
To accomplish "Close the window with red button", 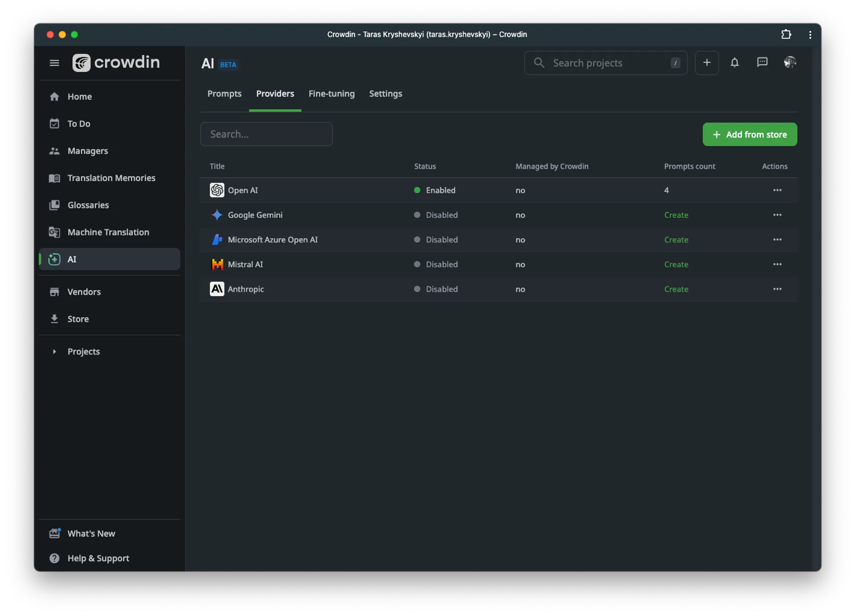I will tap(50, 35).
